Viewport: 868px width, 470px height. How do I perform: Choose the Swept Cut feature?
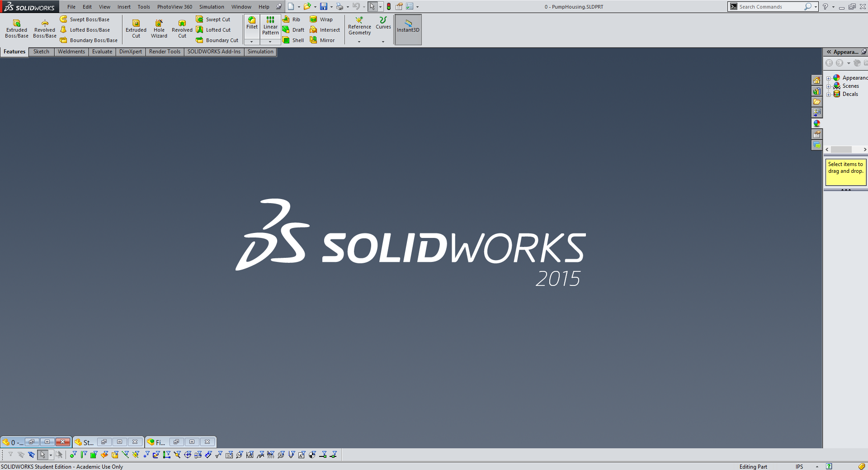[x=213, y=19]
